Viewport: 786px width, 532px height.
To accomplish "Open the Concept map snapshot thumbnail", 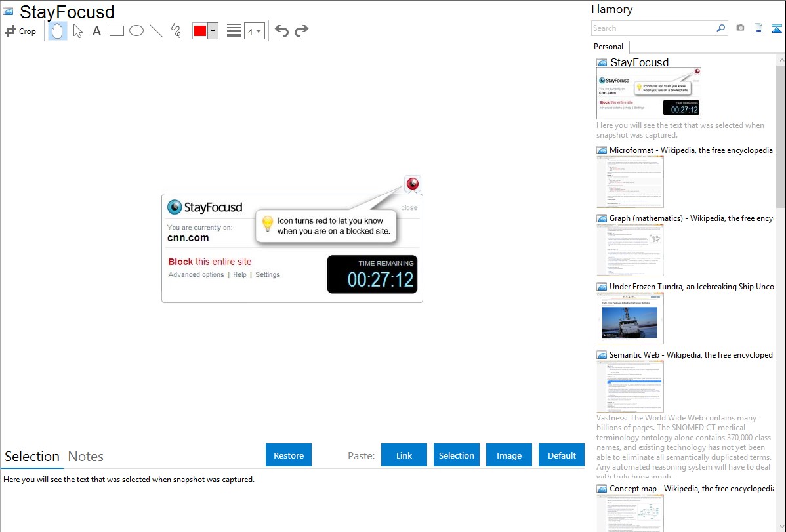I will pyautogui.click(x=630, y=513).
